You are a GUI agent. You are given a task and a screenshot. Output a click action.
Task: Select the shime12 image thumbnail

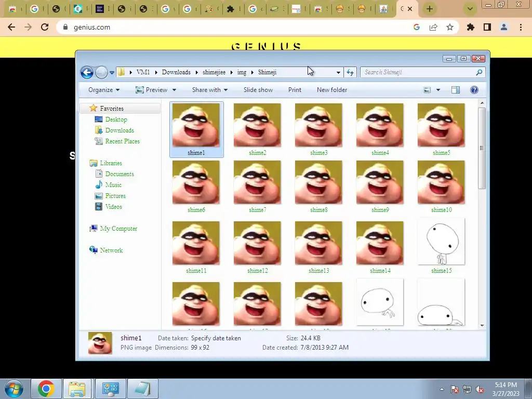[x=257, y=243]
